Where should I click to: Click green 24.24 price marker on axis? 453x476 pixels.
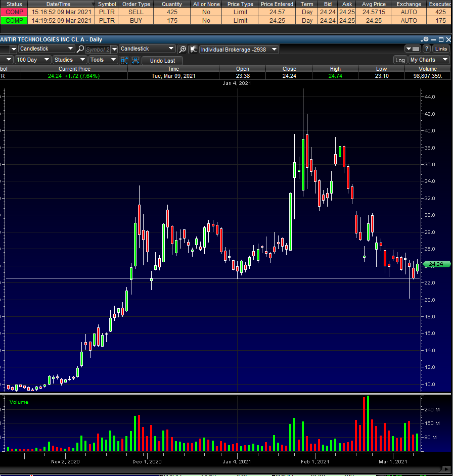(x=436, y=264)
